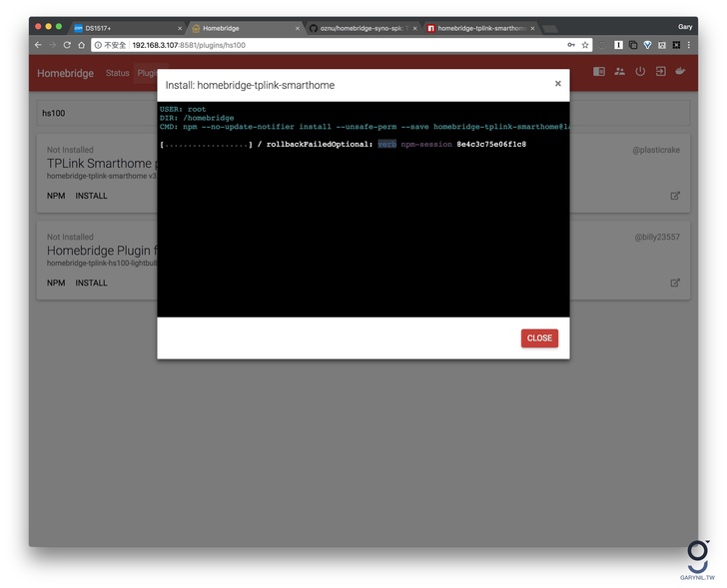Open external link for @billy23557 plugin
Image resolution: width=727 pixels, height=588 pixels.
tap(675, 283)
